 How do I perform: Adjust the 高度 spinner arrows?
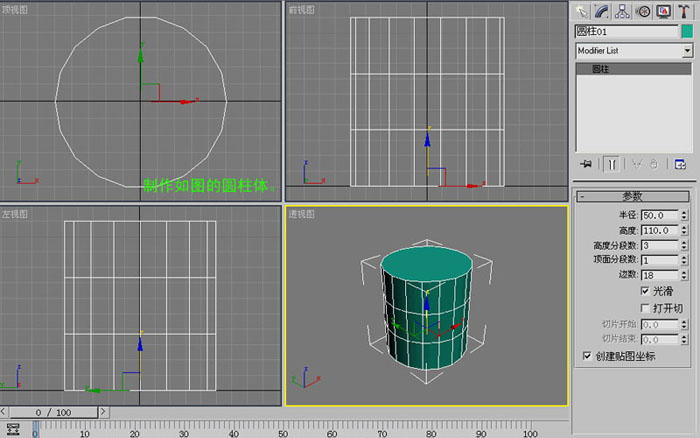[684, 231]
